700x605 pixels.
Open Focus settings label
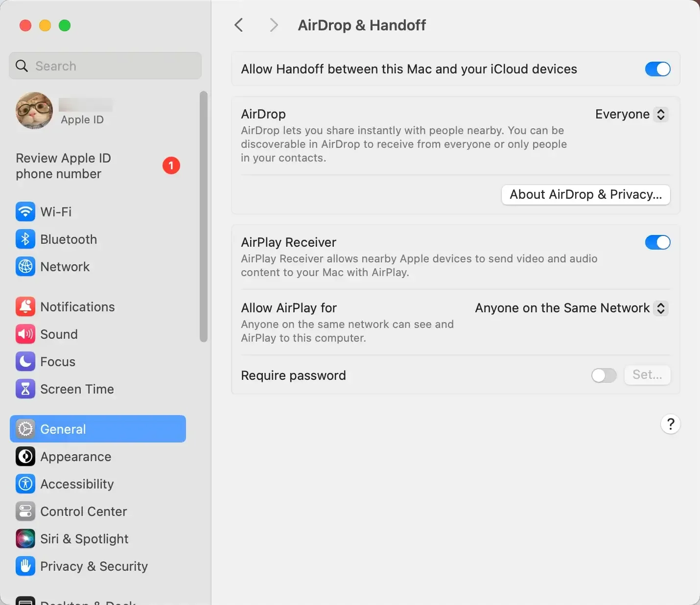58,362
